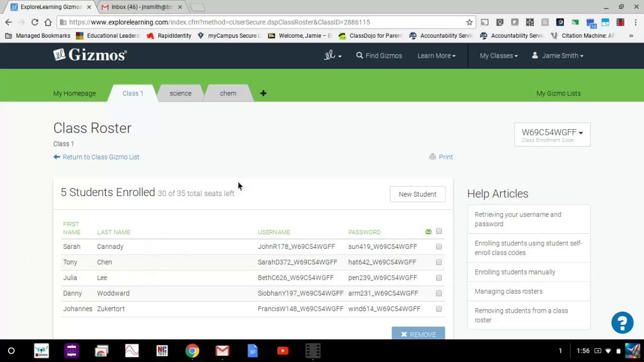Click the red film strip extension icon
Image resolution: width=644 pixels, height=362 pixels.
620,22
